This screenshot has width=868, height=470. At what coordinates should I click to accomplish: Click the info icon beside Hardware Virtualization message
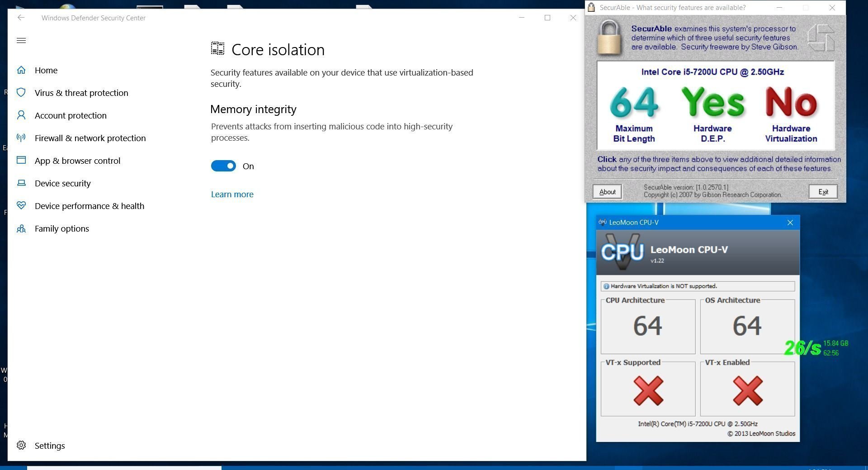pyautogui.click(x=606, y=286)
